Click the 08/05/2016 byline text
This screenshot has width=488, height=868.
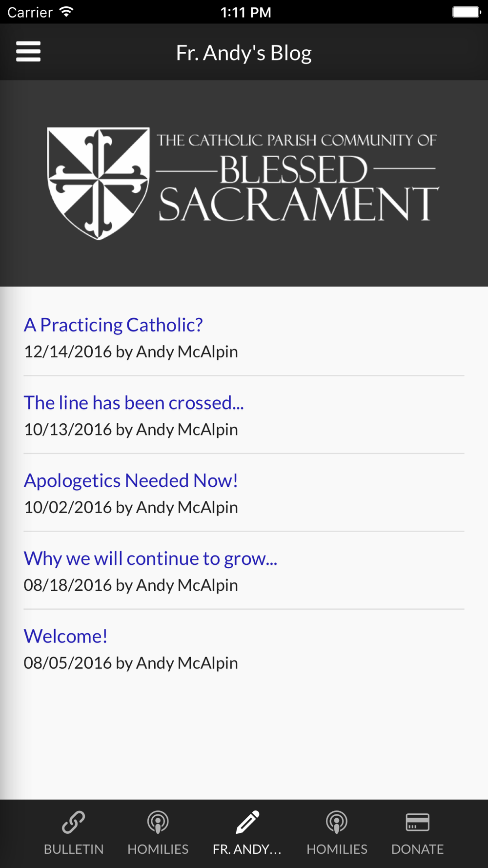[131, 663]
